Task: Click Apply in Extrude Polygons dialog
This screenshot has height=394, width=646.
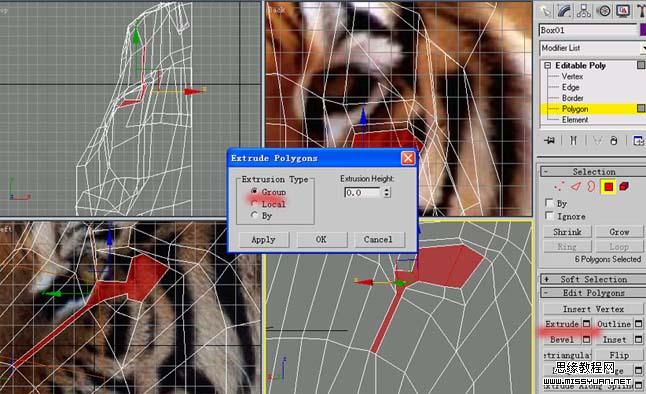Action: click(264, 239)
